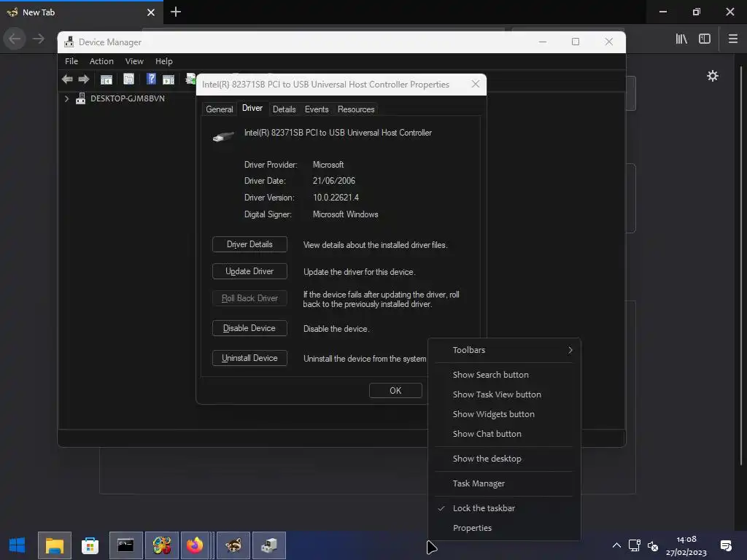Switch to the General tab
The image size is (747, 560).
(219, 109)
